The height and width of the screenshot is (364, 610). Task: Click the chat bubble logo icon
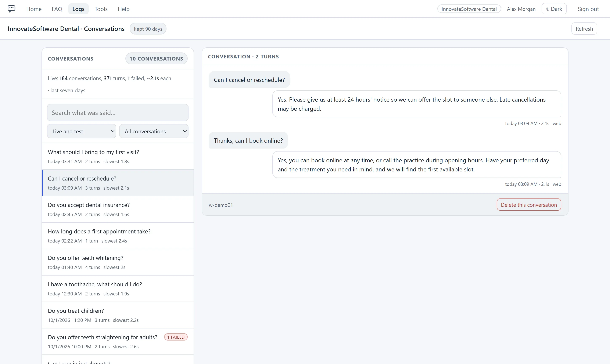point(11,9)
